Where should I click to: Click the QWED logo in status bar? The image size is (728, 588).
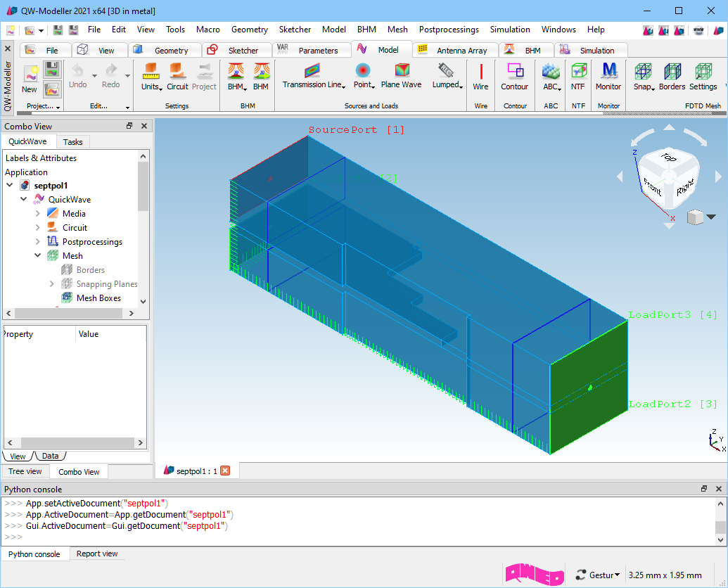point(535,574)
